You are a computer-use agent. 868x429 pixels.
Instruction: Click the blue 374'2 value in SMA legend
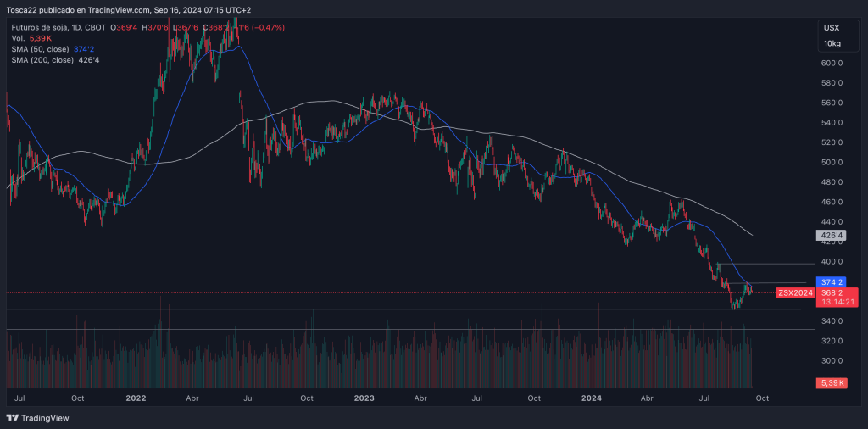tap(83, 50)
